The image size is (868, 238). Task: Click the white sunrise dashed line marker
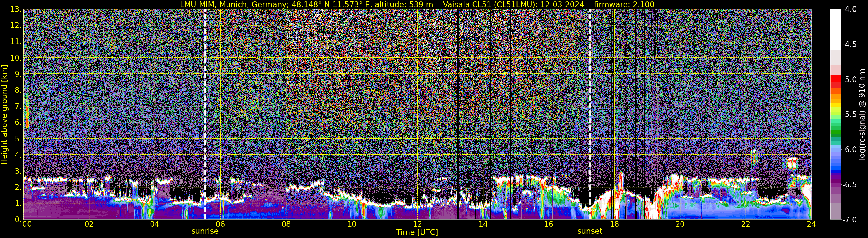pyautogui.click(x=205, y=114)
